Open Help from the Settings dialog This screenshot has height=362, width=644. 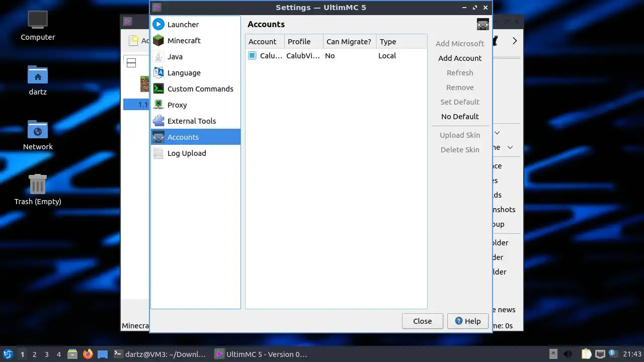pyautogui.click(x=468, y=321)
